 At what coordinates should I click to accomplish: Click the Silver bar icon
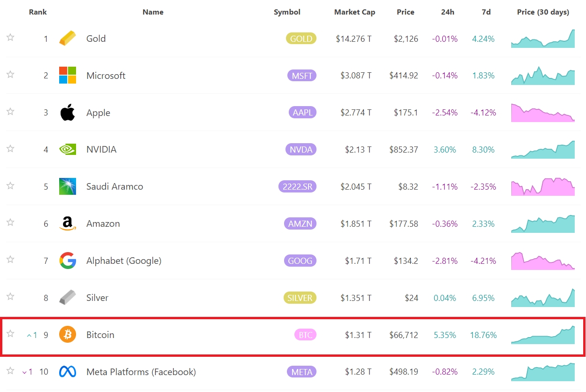[68, 298]
